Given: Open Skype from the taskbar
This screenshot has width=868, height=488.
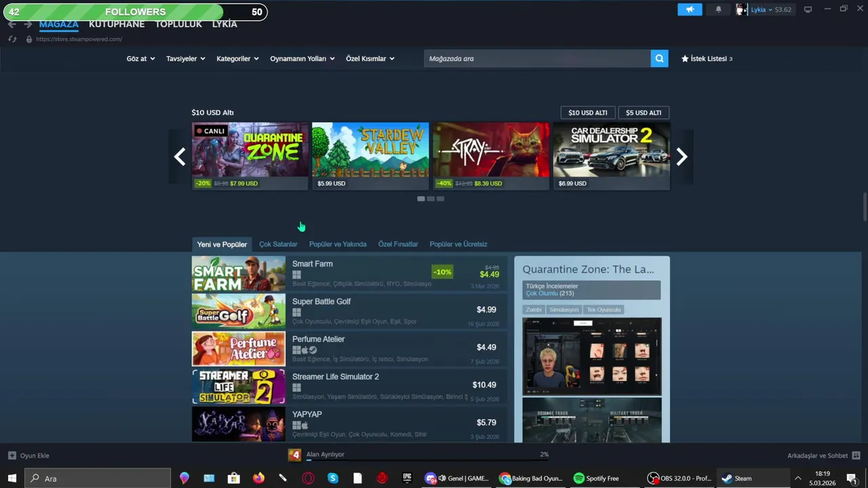Looking at the screenshot, I should point(332,478).
